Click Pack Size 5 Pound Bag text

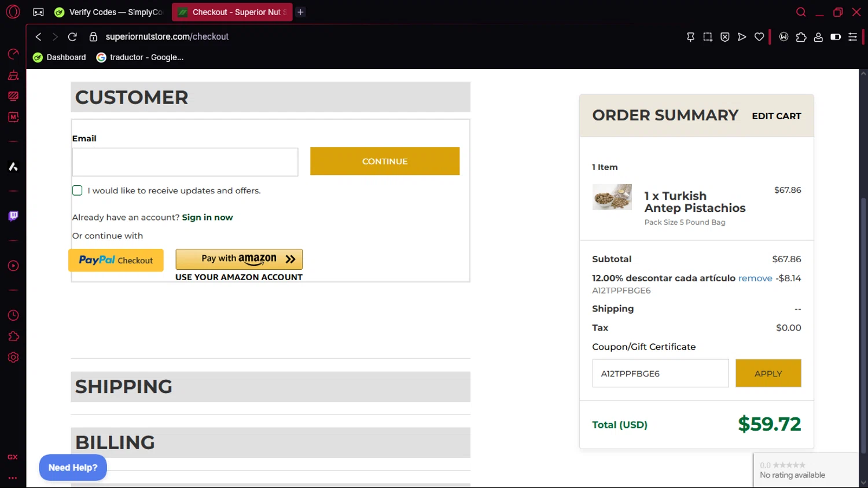(685, 222)
